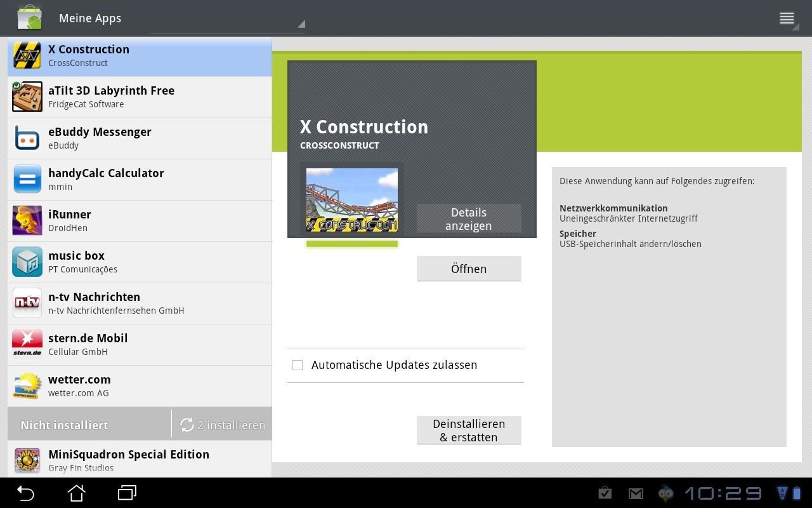The image size is (812, 508).
Task: Open the overflow menu icon at top right
Action: (787, 18)
